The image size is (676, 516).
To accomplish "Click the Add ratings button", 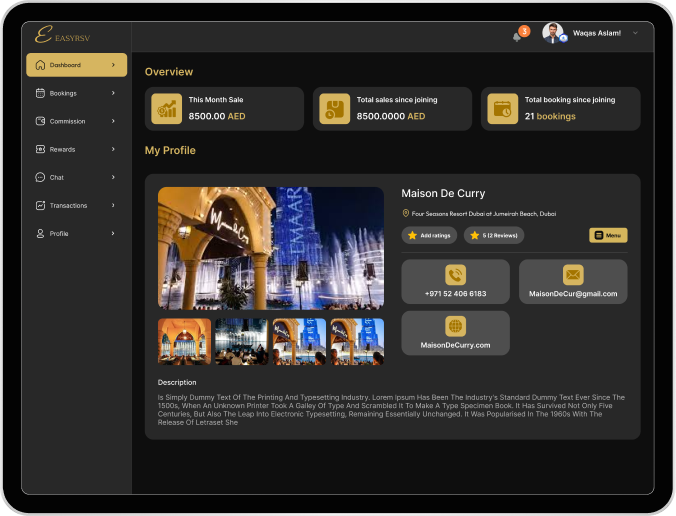I will tap(429, 235).
